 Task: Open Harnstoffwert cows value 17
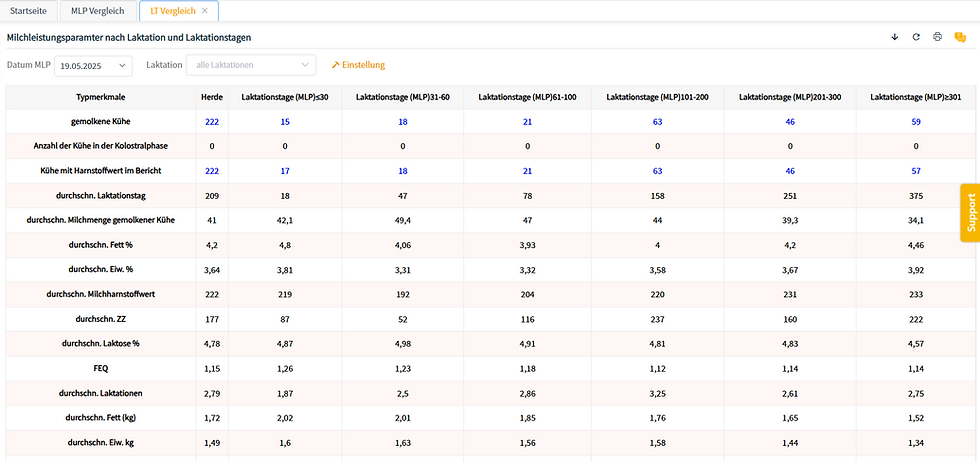(285, 171)
